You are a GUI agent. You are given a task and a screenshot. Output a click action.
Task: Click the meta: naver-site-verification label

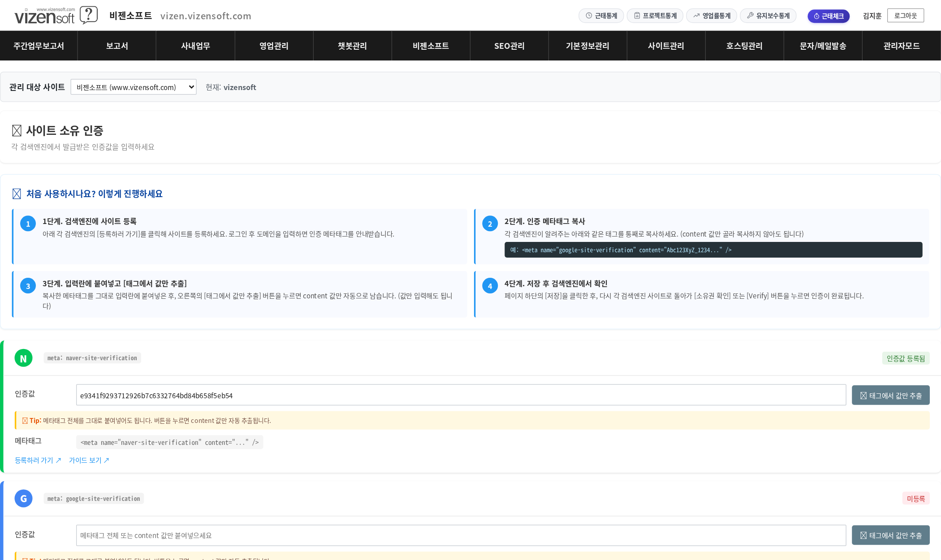pyautogui.click(x=92, y=358)
